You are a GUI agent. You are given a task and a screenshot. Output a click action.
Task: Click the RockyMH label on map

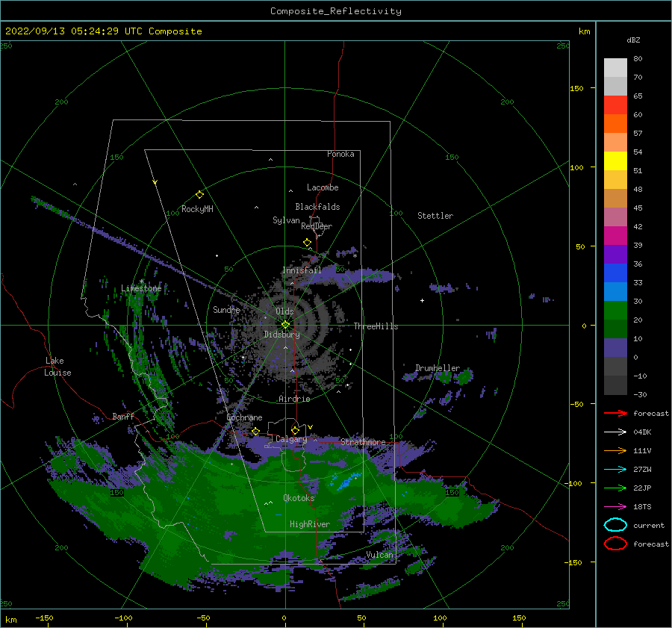pos(197,209)
